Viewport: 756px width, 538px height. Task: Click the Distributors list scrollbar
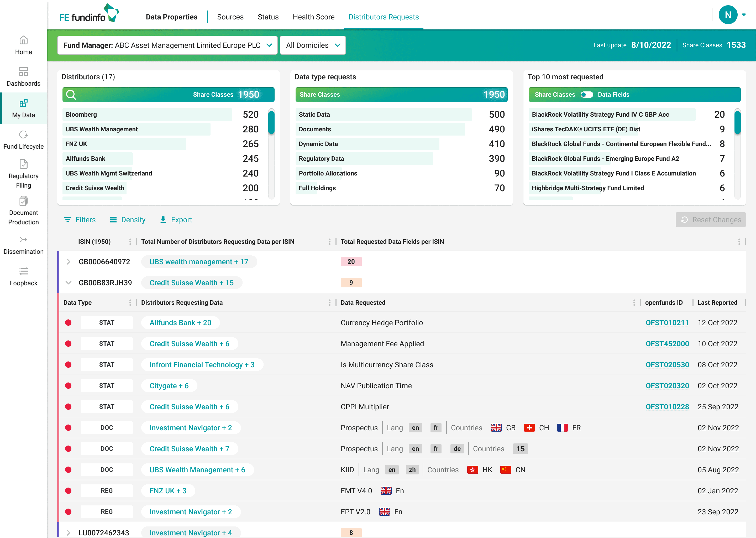271,123
